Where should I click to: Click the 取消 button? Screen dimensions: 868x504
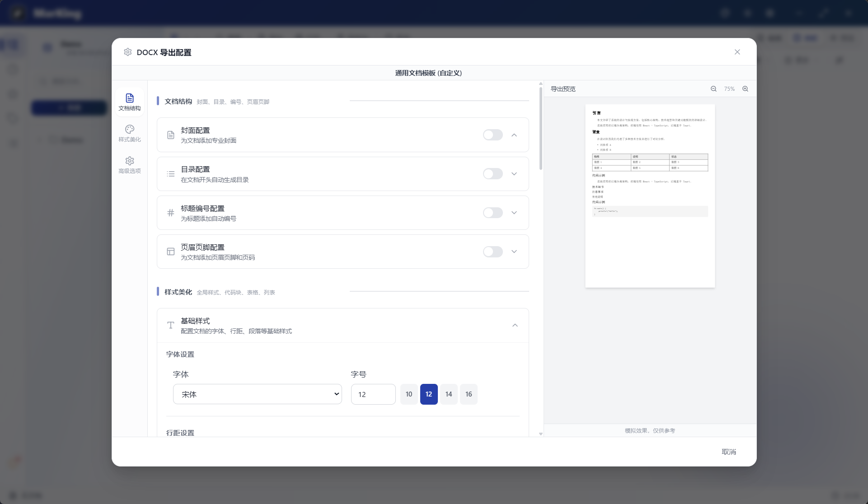[730, 452]
